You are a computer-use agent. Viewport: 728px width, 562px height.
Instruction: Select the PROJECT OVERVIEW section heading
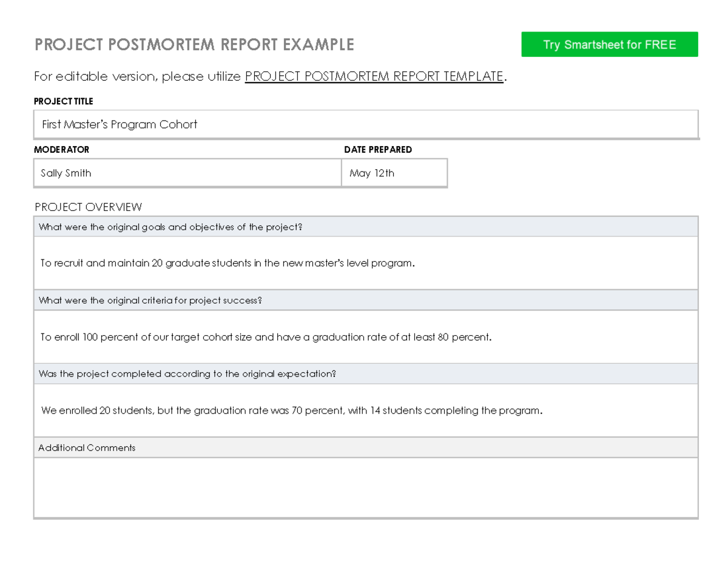(x=89, y=207)
